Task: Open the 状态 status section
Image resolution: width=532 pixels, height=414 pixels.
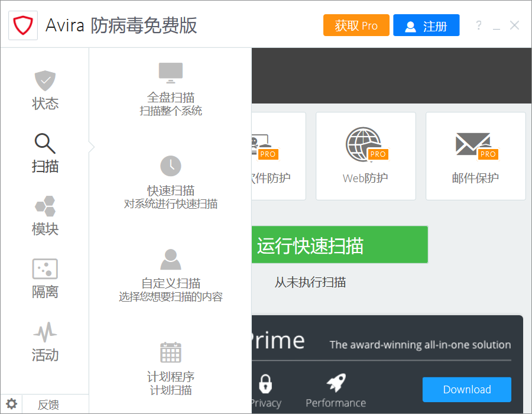Action: (45, 90)
